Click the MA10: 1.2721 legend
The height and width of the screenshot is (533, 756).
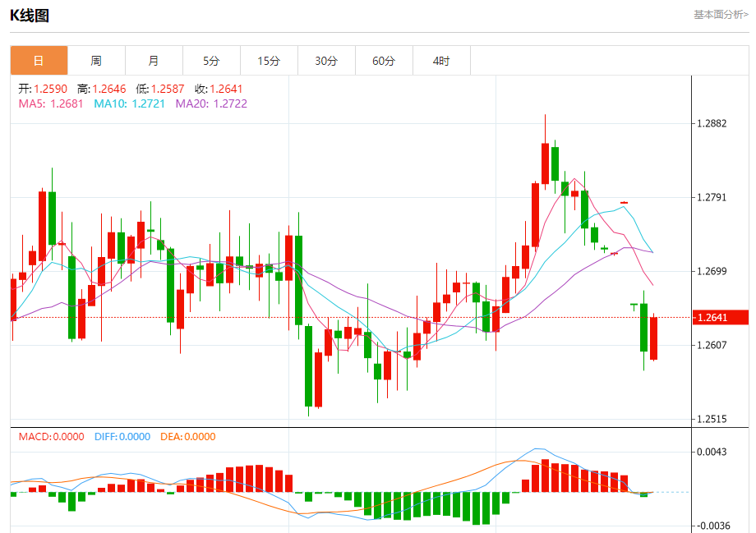pyautogui.click(x=129, y=103)
